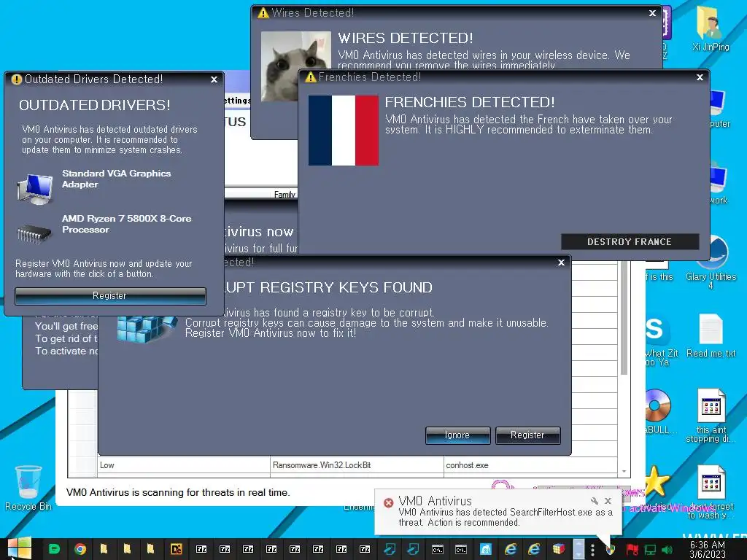Screen dimensions: 747x560
Task: Close the Wires Detected dialog
Action: coord(653,13)
